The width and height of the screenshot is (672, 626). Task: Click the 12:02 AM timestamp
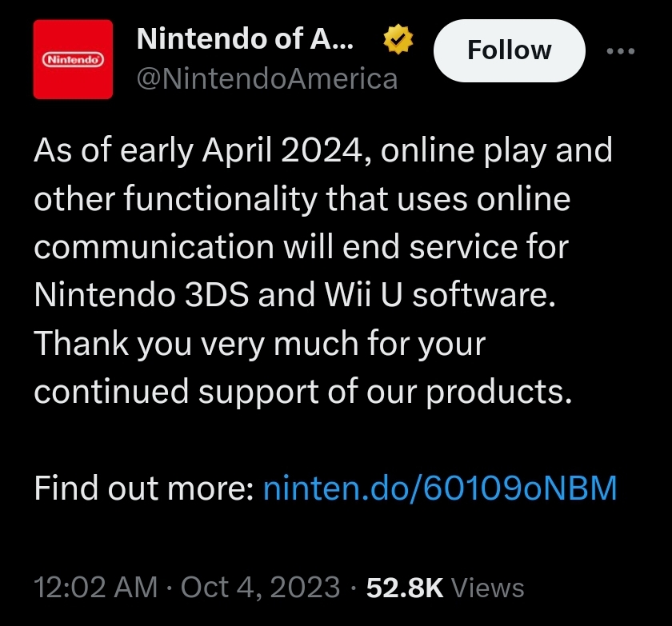click(95, 587)
